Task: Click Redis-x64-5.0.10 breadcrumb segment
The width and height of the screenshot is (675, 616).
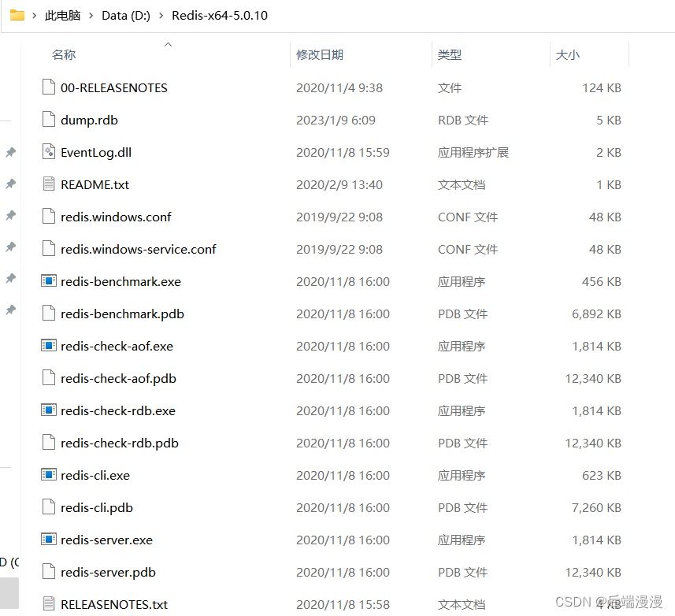Action: 220,16
